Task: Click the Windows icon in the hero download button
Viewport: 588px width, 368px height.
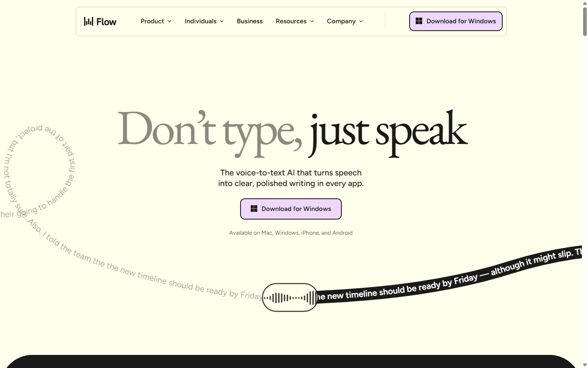Action: [x=254, y=209]
